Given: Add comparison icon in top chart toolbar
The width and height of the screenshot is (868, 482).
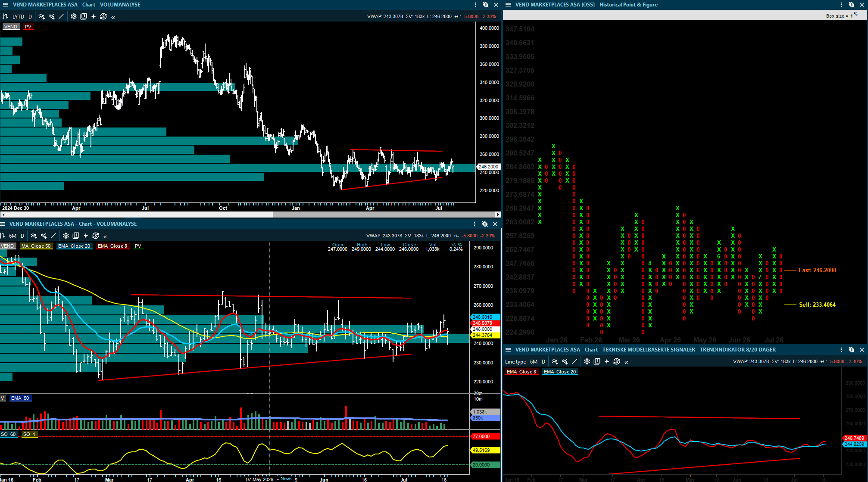Looking at the screenshot, I should tap(51, 16).
